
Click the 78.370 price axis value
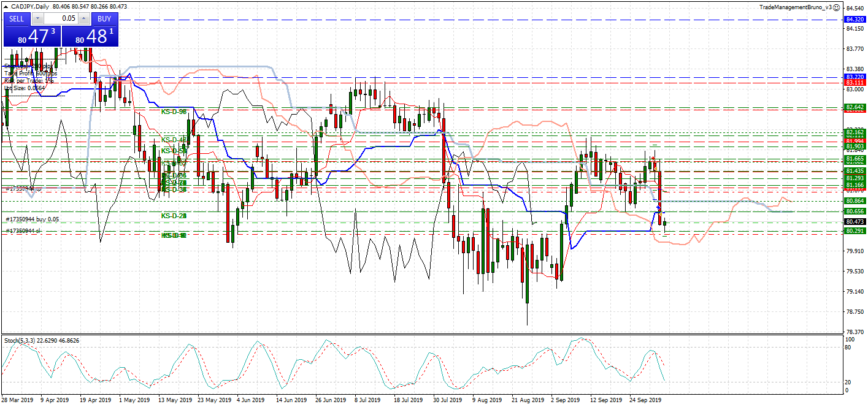click(855, 332)
